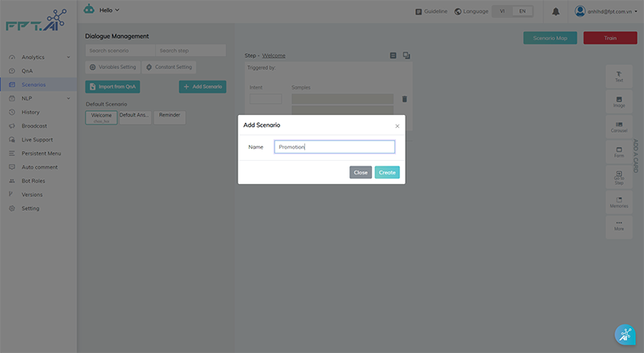Click the Bot Roles people icon
Viewport: 644px width, 353px height.
point(12,181)
